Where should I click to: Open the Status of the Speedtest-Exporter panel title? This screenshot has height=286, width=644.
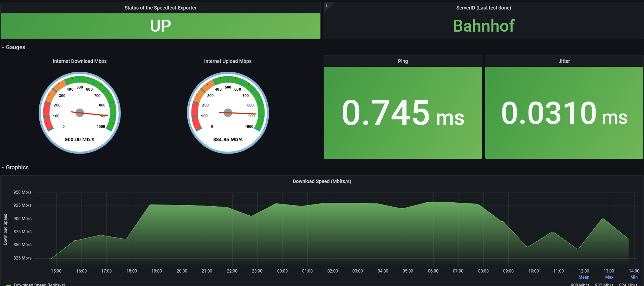(160, 8)
